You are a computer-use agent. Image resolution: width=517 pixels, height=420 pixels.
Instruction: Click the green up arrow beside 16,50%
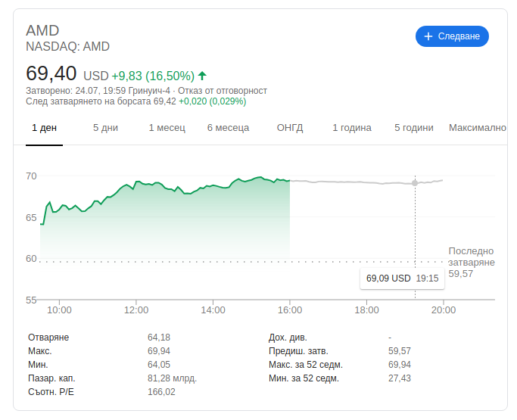[202, 76]
